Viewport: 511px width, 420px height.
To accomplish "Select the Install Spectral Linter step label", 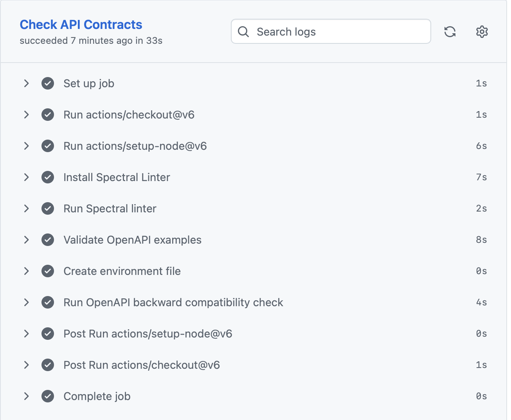I will click(x=117, y=177).
